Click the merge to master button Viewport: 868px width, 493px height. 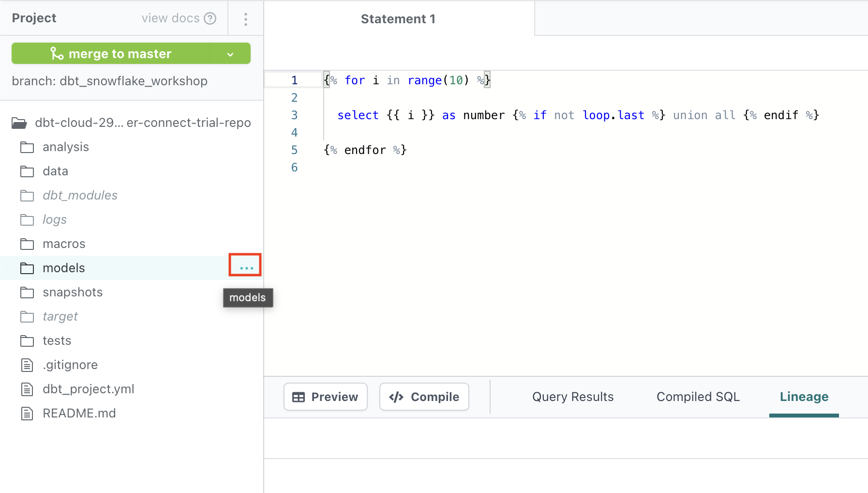[x=111, y=54]
